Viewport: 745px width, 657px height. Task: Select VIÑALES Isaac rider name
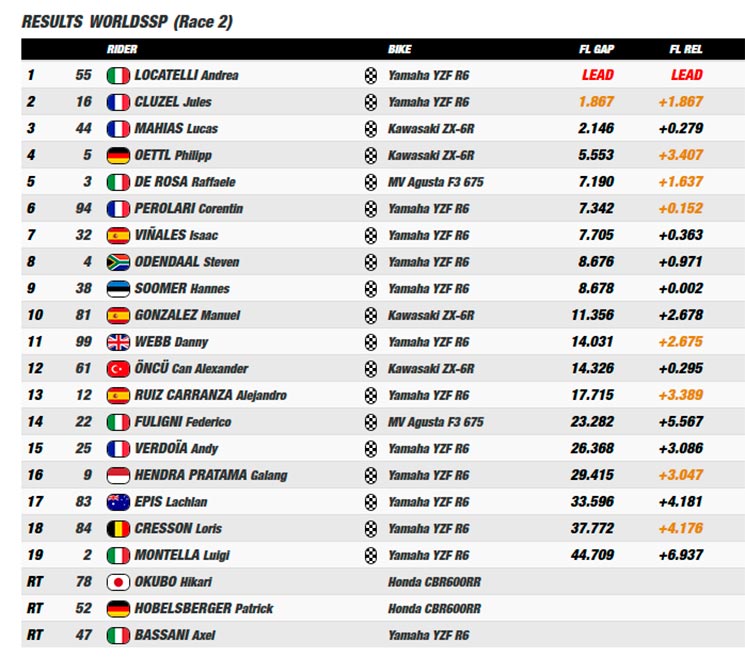176,235
